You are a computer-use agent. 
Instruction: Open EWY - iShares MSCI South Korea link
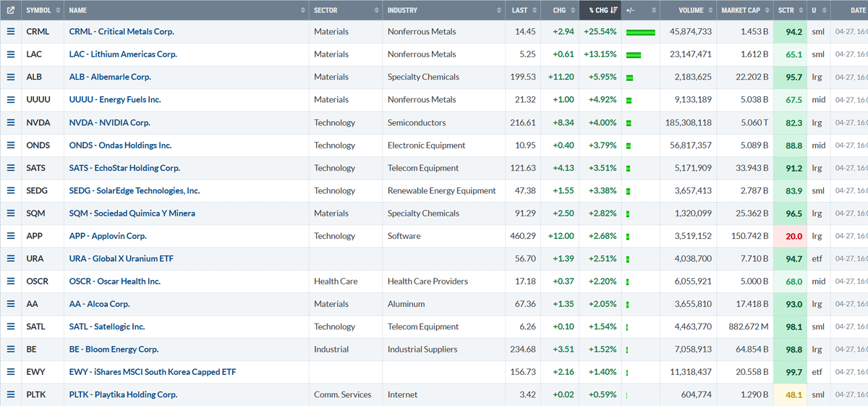(x=153, y=372)
